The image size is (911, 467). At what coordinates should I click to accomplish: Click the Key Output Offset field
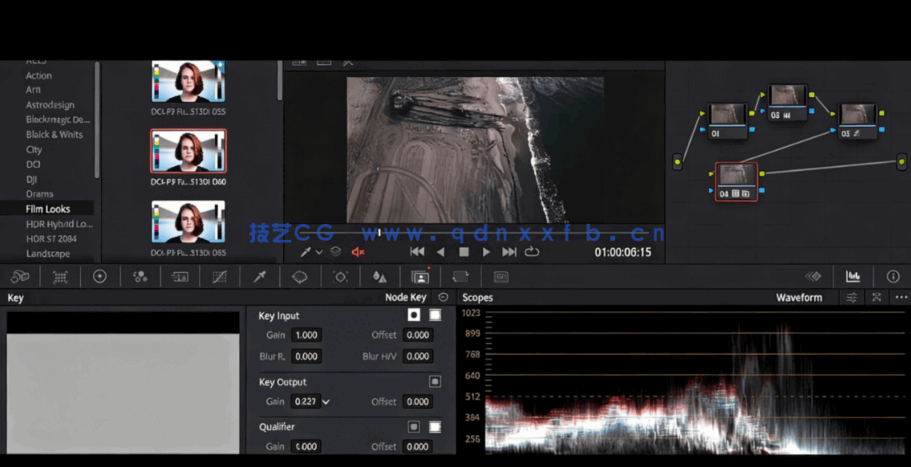tap(418, 401)
